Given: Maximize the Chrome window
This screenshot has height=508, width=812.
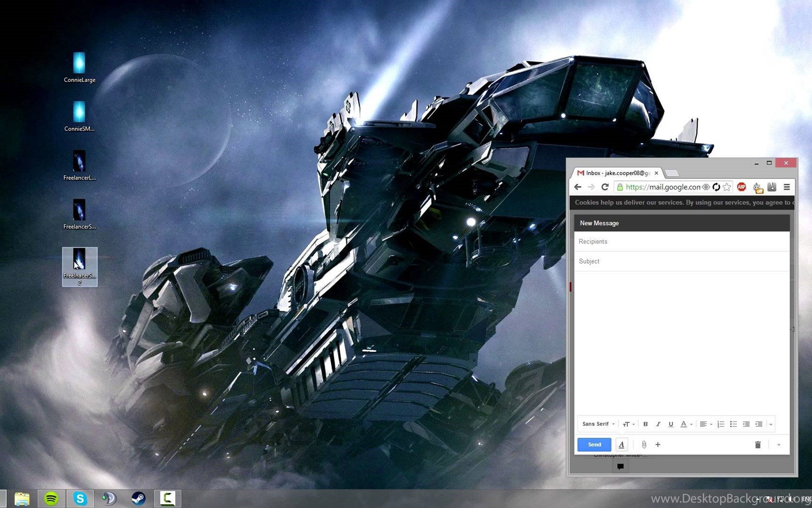Looking at the screenshot, I should 769,163.
